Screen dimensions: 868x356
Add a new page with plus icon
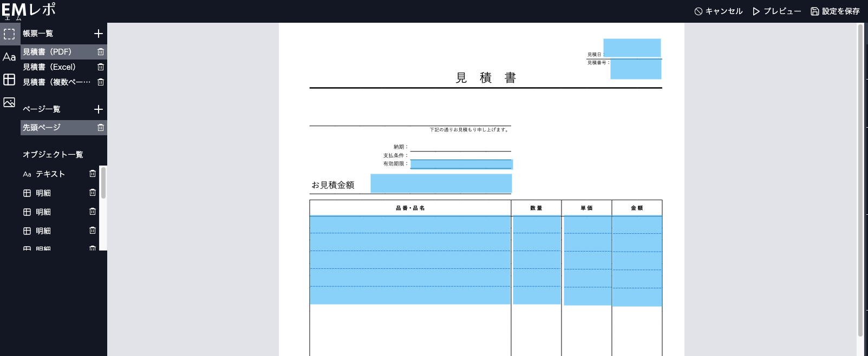[x=99, y=109]
